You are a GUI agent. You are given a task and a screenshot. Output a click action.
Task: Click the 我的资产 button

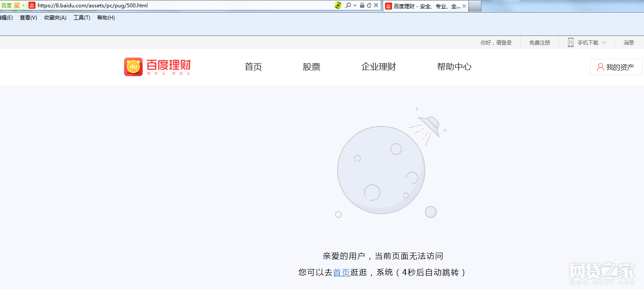coord(616,67)
